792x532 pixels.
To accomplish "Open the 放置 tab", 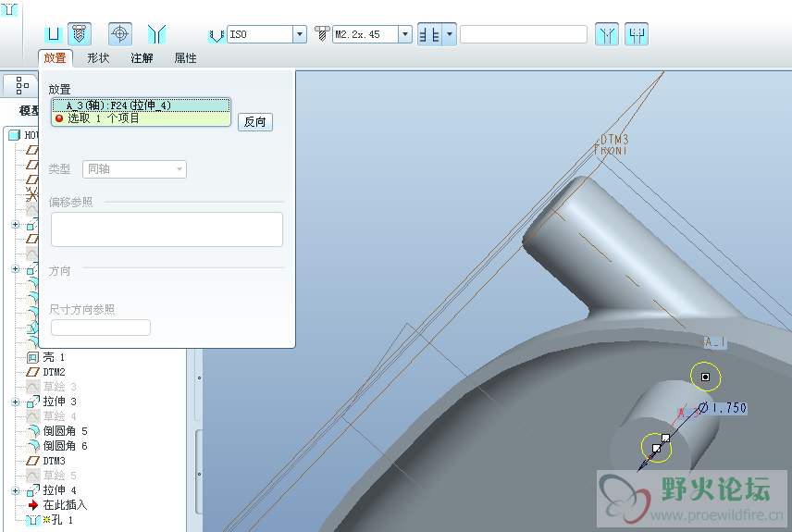I will [56, 58].
